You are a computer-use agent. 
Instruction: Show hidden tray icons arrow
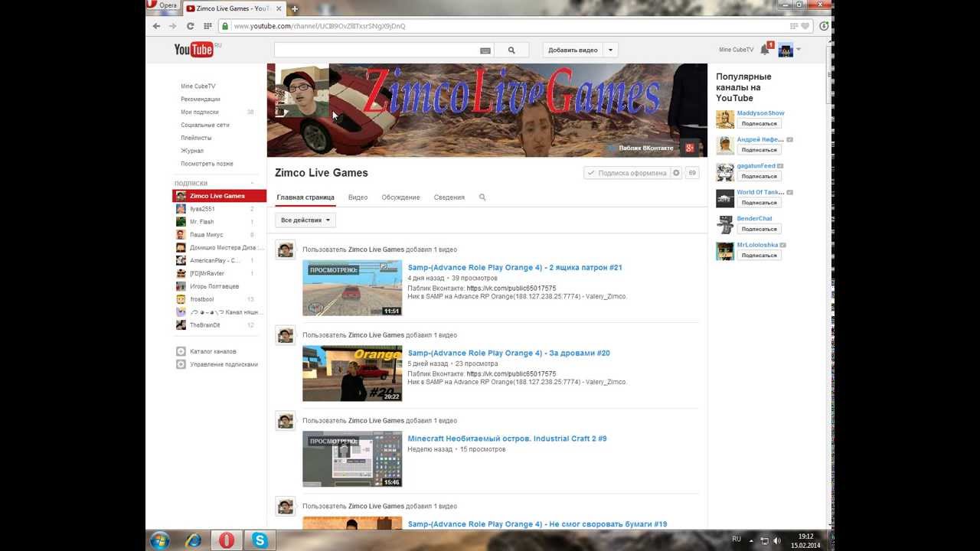[753, 540]
